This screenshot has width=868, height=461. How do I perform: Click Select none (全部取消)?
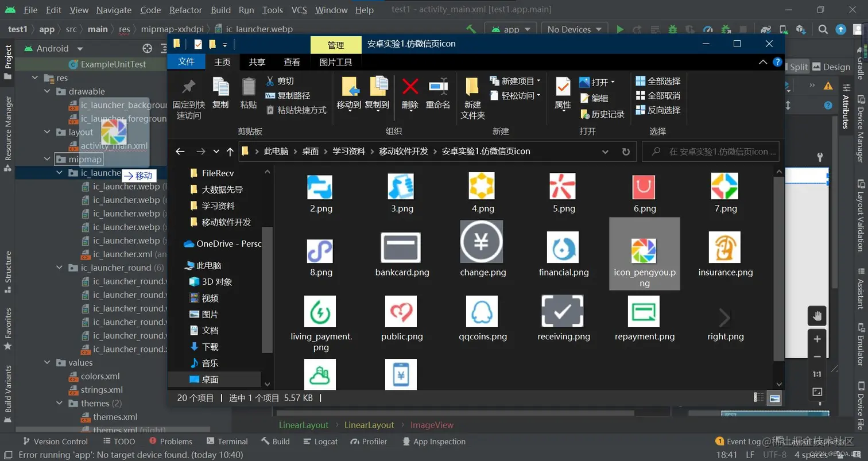(x=658, y=95)
